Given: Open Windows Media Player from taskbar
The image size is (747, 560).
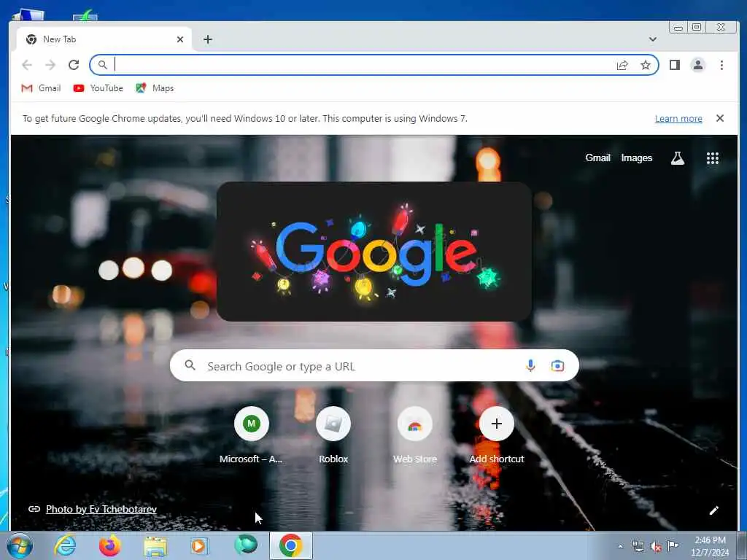Looking at the screenshot, I should tap(200, 545).
